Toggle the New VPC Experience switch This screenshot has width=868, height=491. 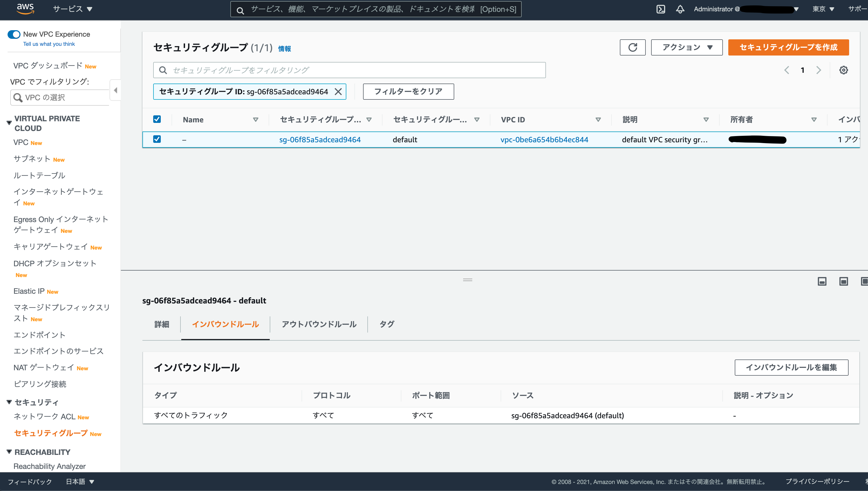tap(14, 34)
